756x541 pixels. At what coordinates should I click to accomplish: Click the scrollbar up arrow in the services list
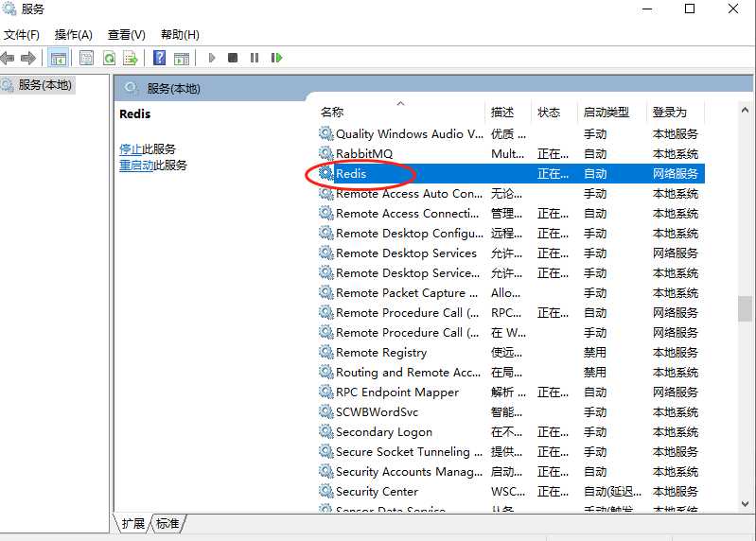pos(745,110)
